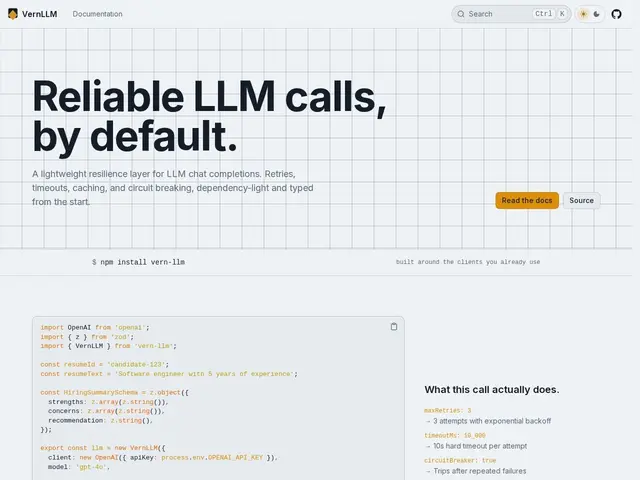This screenshot has height=480, width=640.
Task: Click the 'maxRetries: 3' label
Action: [x=447, y=411]
